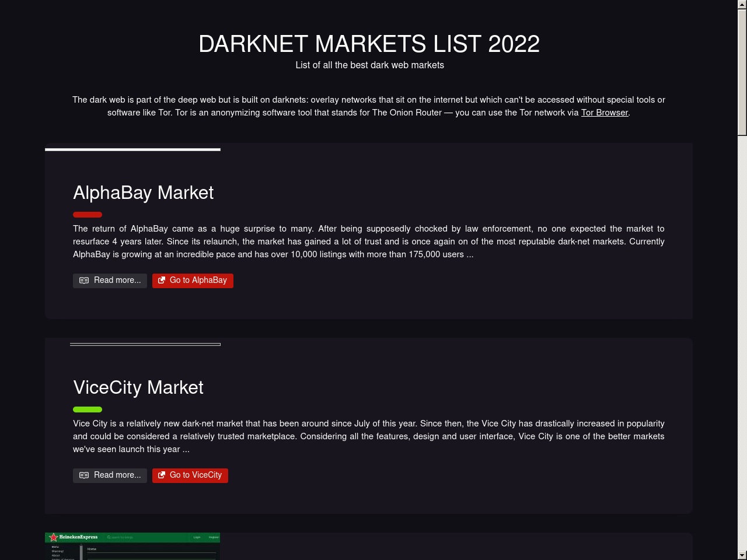Click the ViceCity Market heading

[138, 387]
